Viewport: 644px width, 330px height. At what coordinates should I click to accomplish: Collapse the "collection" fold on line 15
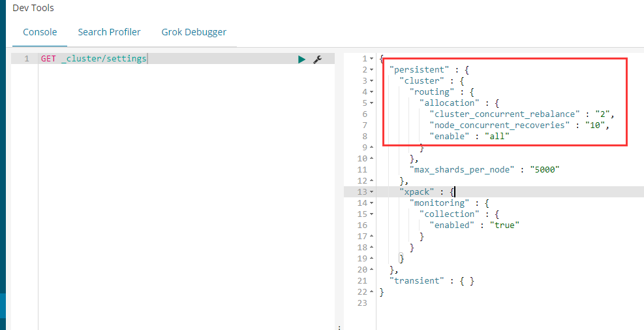(372, 214)
